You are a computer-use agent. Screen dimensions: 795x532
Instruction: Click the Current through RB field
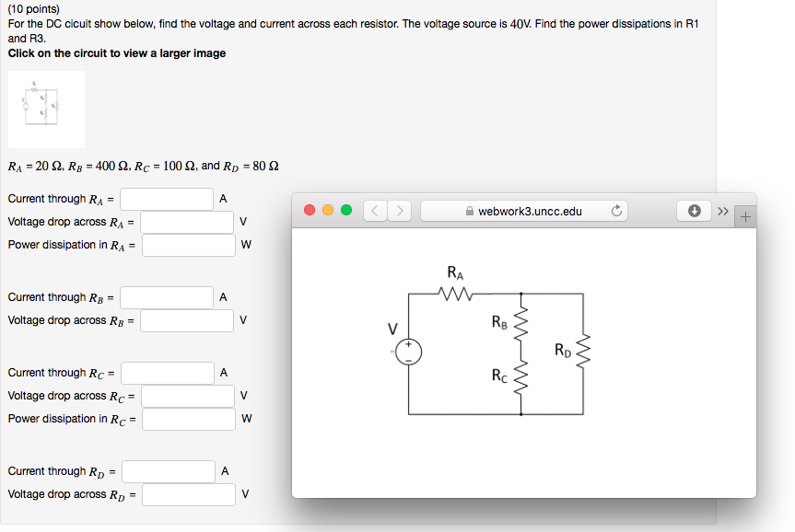pyautogui.click(x=166, y=296)
